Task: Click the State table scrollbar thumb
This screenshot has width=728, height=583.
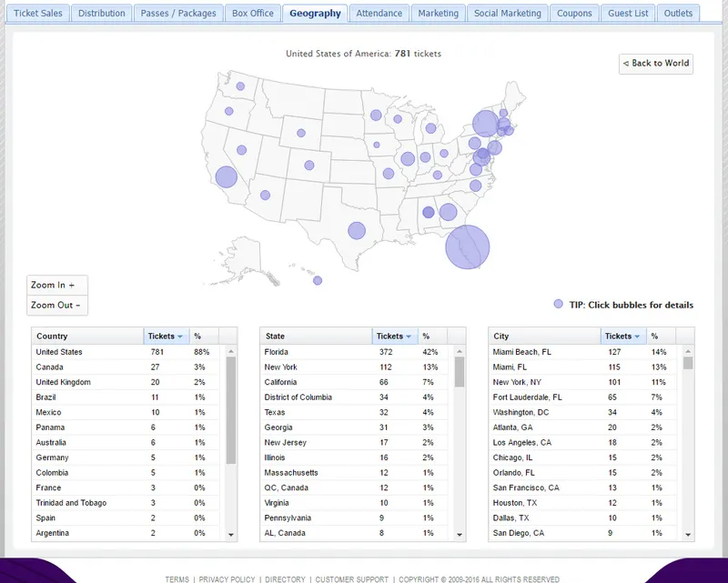Action: tap(460, 372)
